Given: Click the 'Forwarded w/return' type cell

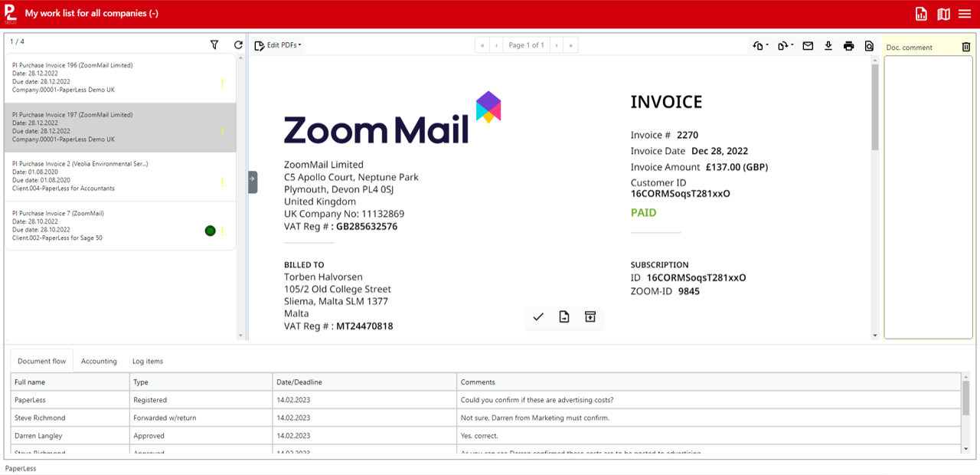Looking at the screenshot, I should point(201,418).
